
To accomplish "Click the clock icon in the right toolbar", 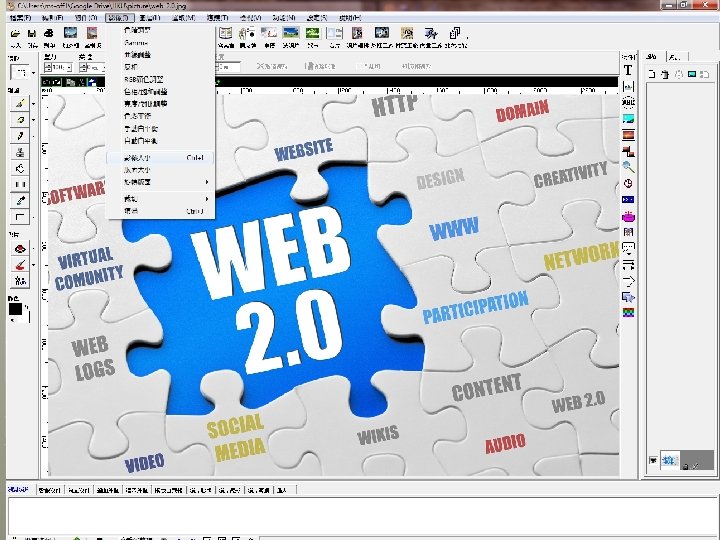I will point(628,184).
